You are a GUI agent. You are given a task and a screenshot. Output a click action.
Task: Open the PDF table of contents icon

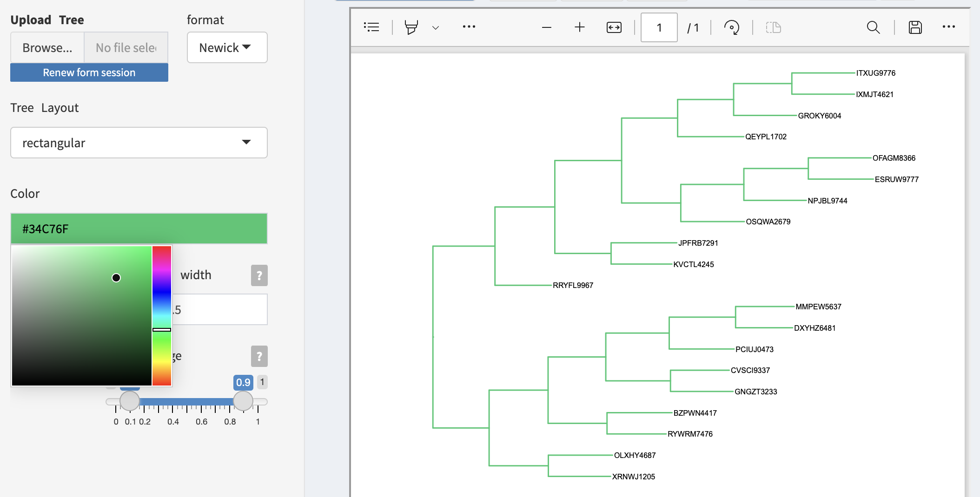(371, 27)
